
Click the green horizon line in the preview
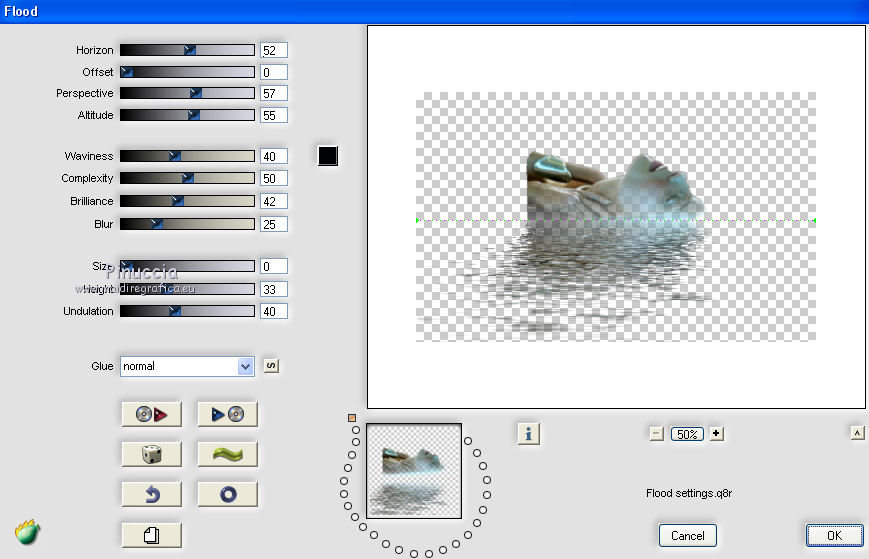[616, 220]
